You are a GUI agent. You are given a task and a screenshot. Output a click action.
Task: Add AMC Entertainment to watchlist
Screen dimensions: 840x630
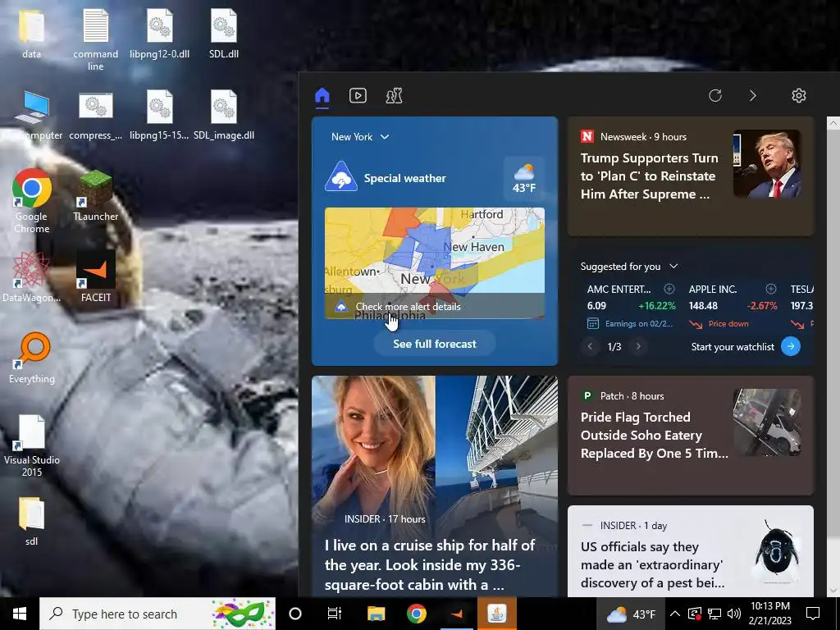click(x=669, y=290)
